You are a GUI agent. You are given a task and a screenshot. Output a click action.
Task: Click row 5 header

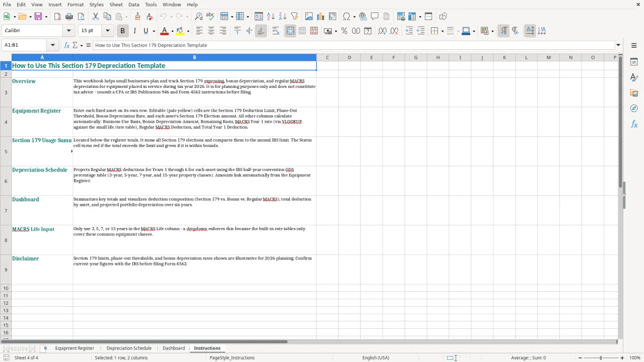(6, 151)
